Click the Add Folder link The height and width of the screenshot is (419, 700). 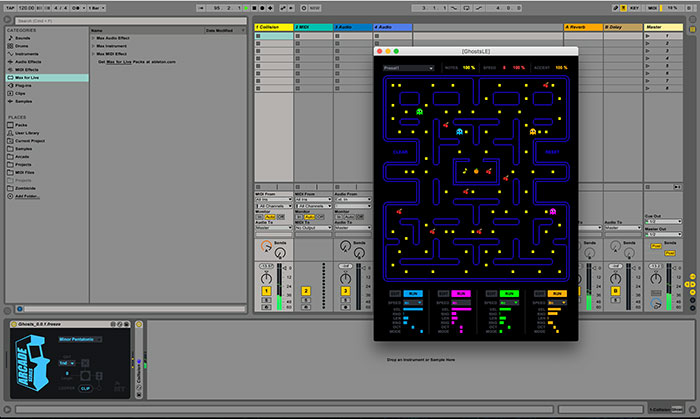click(23, 197)
